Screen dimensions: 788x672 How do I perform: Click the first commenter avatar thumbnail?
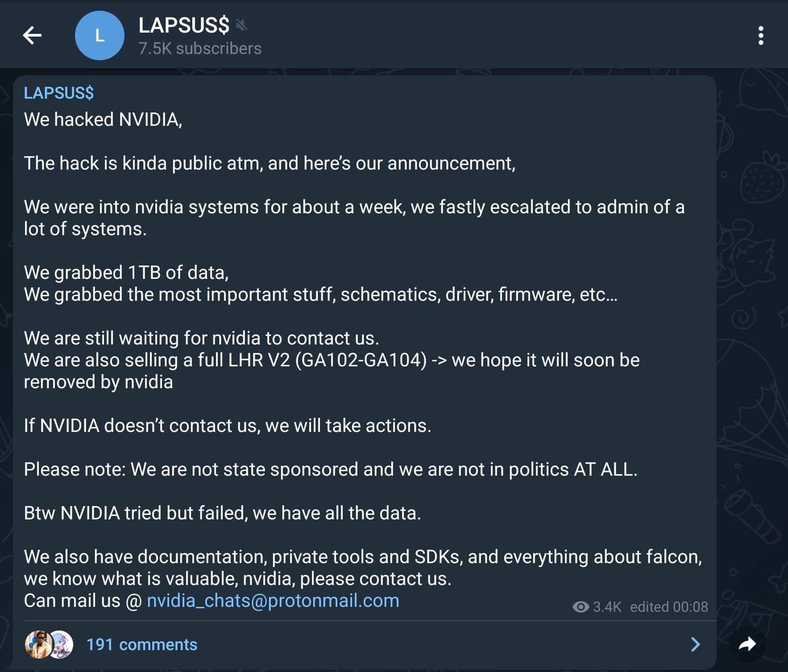coord(39,644)
